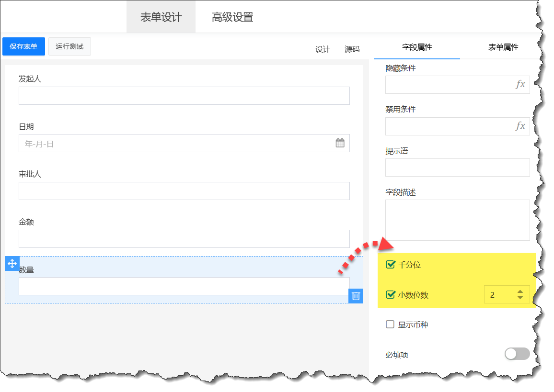The height and width of the screenshot is (392, 554).
Task: Click the 金额 input field
Action: 184,239
